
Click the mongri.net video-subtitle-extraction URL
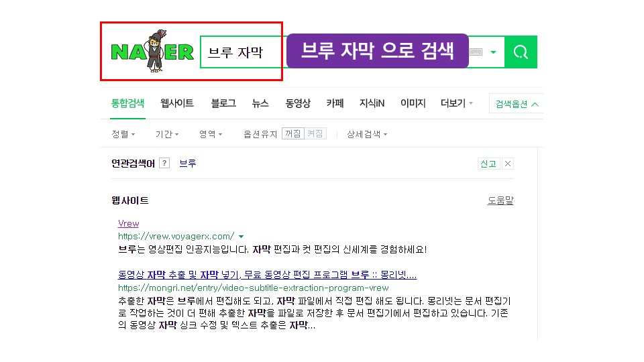pyautogui.click(x=254, y=288)
